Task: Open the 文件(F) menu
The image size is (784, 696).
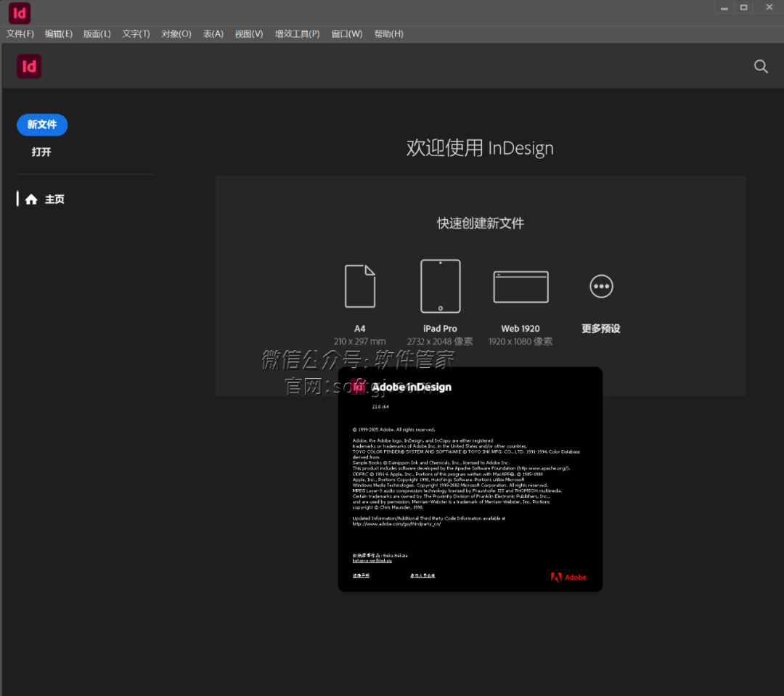Action: pos(20,34)
